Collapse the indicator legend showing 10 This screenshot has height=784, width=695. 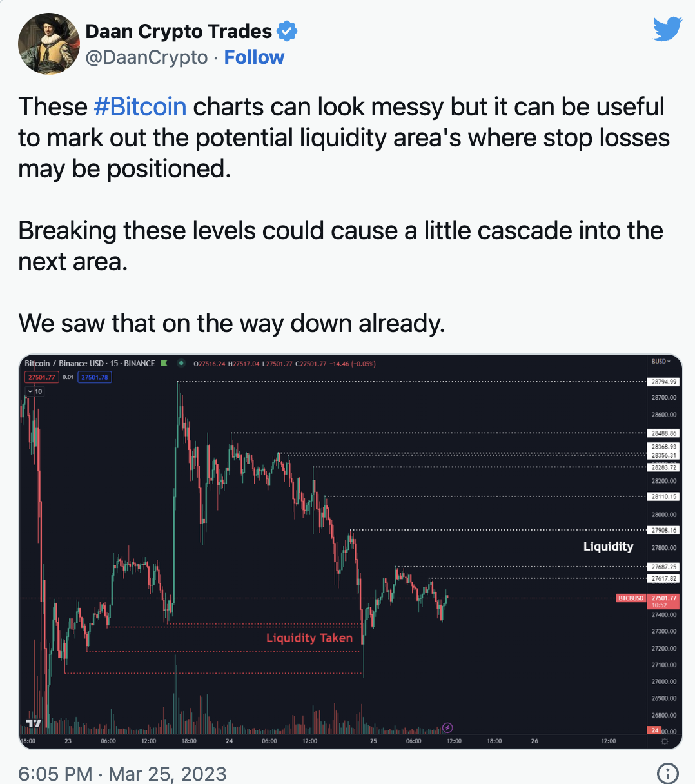(35, 391)
